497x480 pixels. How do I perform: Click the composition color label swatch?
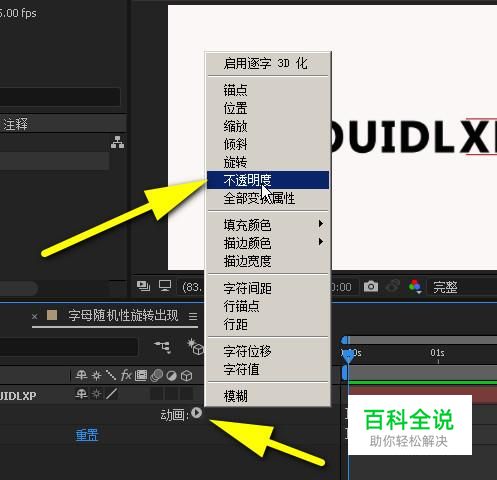pyautogui.click(x=52, y=315)
